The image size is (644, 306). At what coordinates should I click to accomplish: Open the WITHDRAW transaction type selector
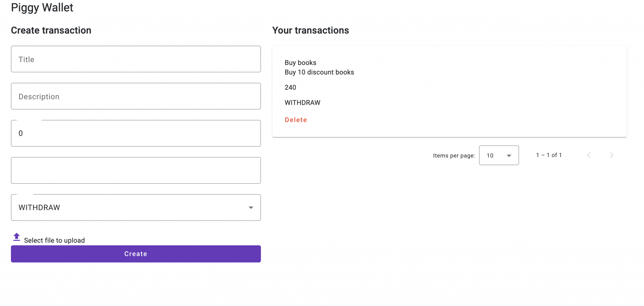tap(136, 208)
